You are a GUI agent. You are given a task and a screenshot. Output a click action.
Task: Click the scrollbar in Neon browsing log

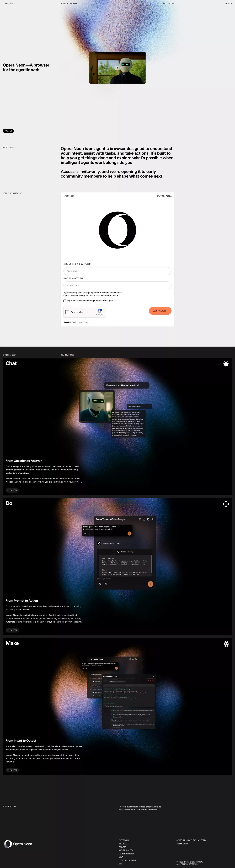tap(152, 564)
